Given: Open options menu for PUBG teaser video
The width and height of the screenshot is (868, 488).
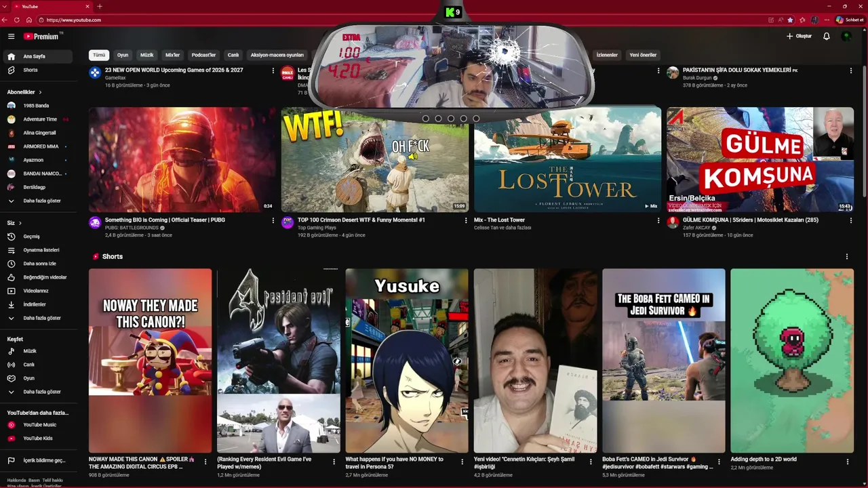Looking at the screenshot, I should point(273,220).
